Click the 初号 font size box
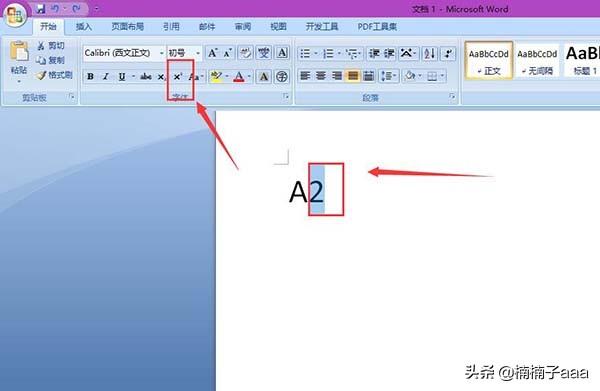 click(180, 53)
